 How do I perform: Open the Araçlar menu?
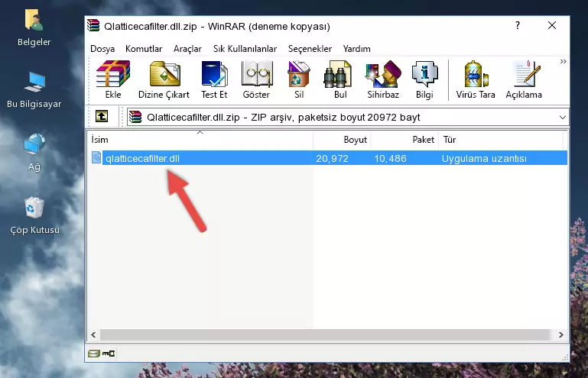pyautogui.click(x=187, y=49)
